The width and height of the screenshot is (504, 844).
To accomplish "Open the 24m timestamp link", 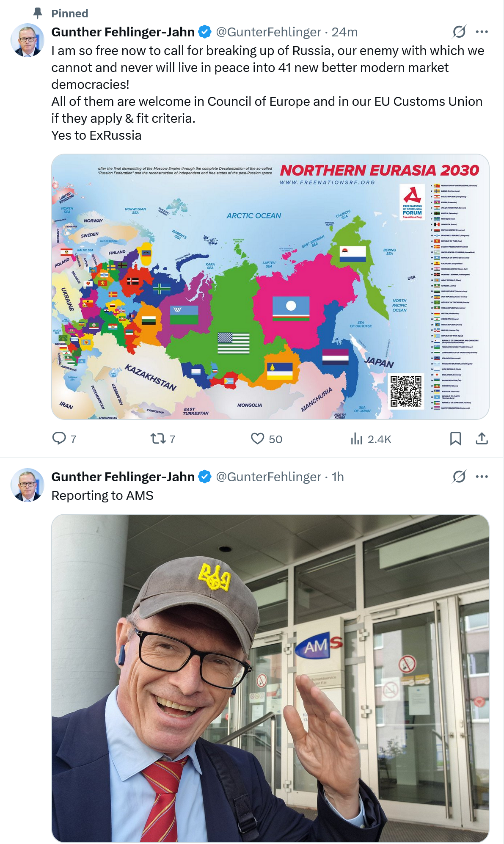I will pyautogui.click(x=344, y=32).
